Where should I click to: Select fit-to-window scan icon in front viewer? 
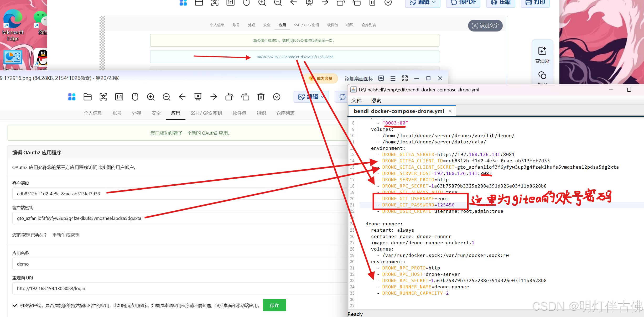pos(103,97)
